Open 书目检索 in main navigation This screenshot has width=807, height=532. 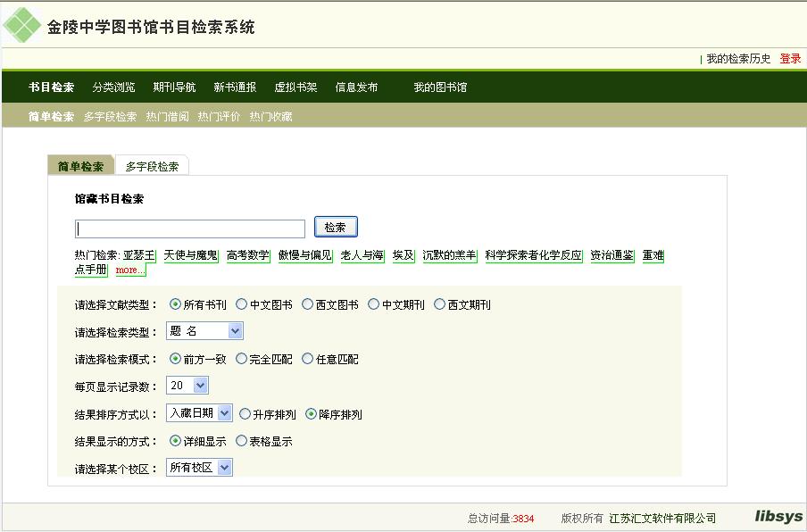pyautogui.click(x=52, y=87)
